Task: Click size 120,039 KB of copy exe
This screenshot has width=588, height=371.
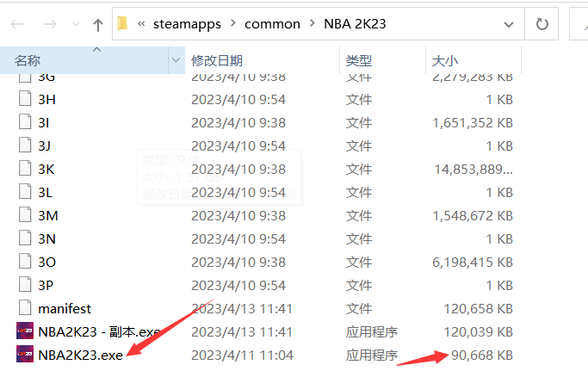Action: [479, 332]
